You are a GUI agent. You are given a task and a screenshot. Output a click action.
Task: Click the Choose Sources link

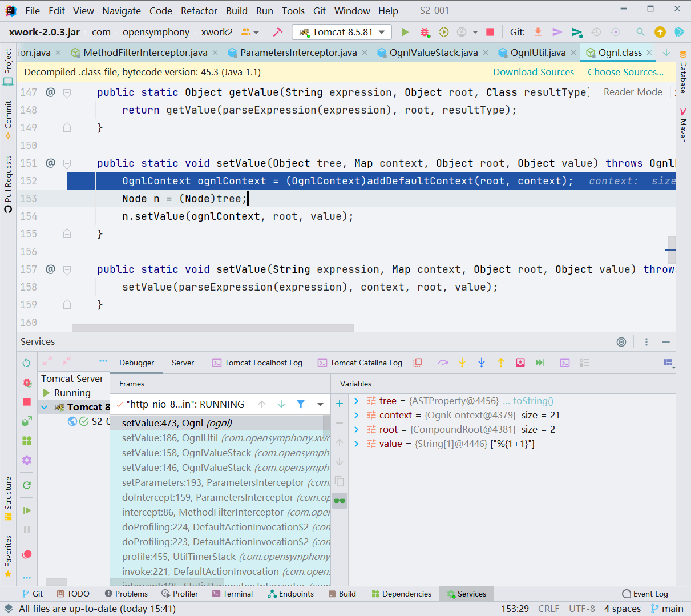click(625, 72)
